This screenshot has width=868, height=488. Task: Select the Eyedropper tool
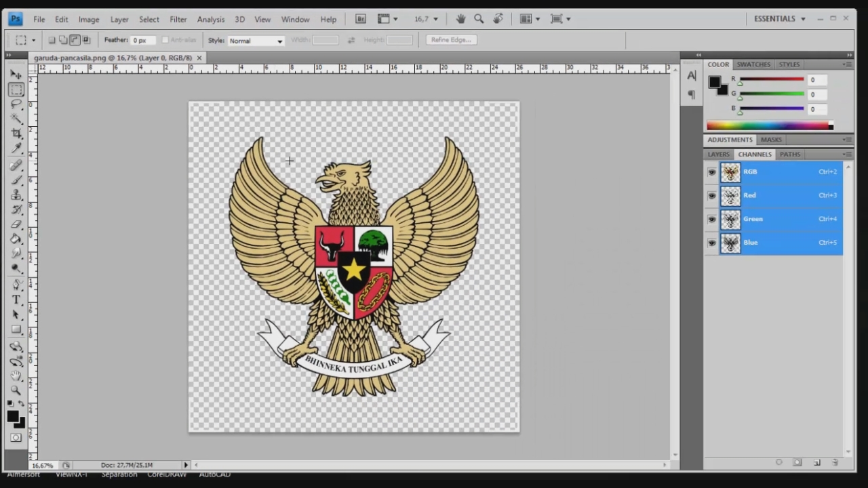click(x=16, y=148)
